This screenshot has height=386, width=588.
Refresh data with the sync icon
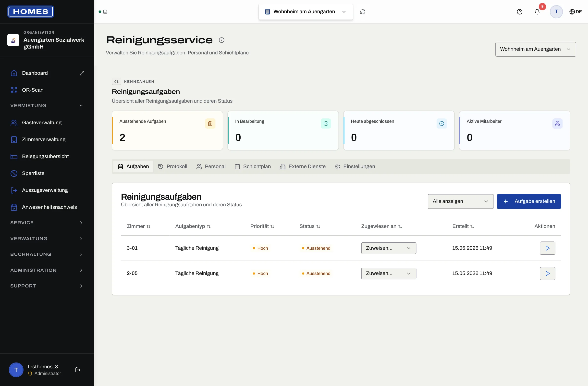click(363, 12)
